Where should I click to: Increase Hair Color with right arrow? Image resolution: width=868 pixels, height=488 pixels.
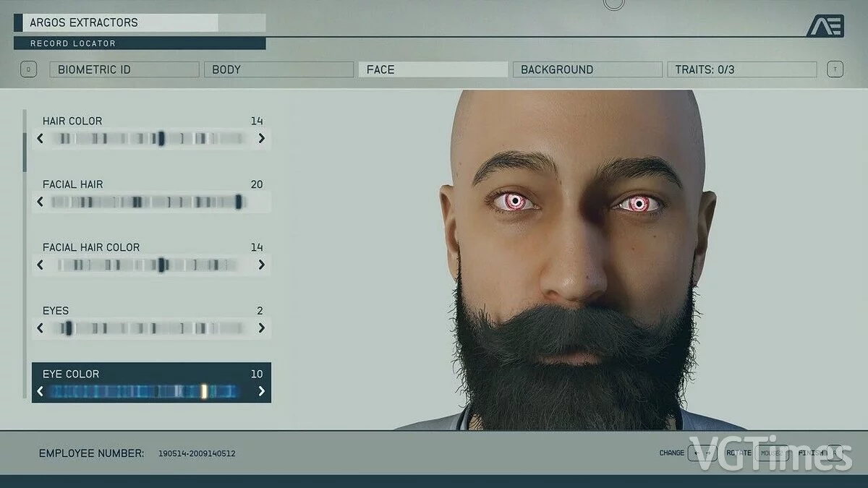(x=261, y=138)
